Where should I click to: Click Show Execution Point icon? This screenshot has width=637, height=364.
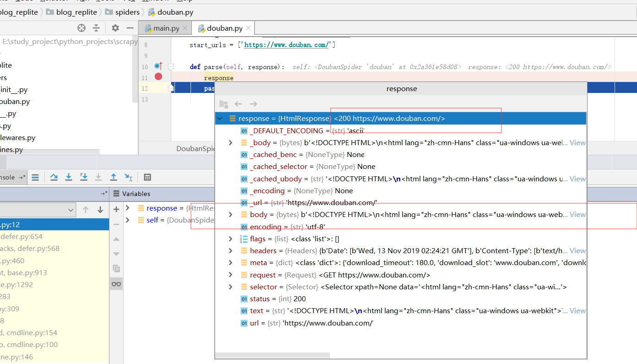35,177
